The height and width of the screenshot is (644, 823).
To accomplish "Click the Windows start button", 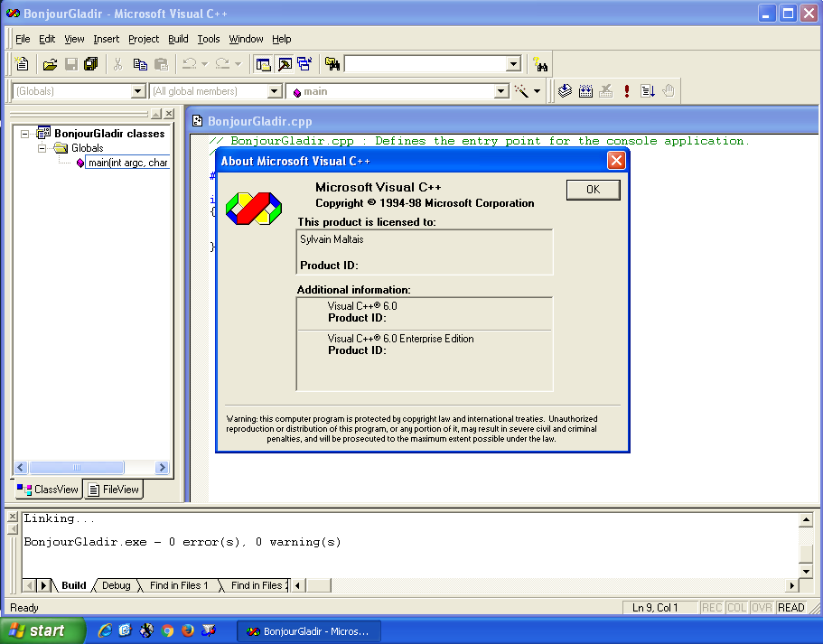I will point(42,630).
